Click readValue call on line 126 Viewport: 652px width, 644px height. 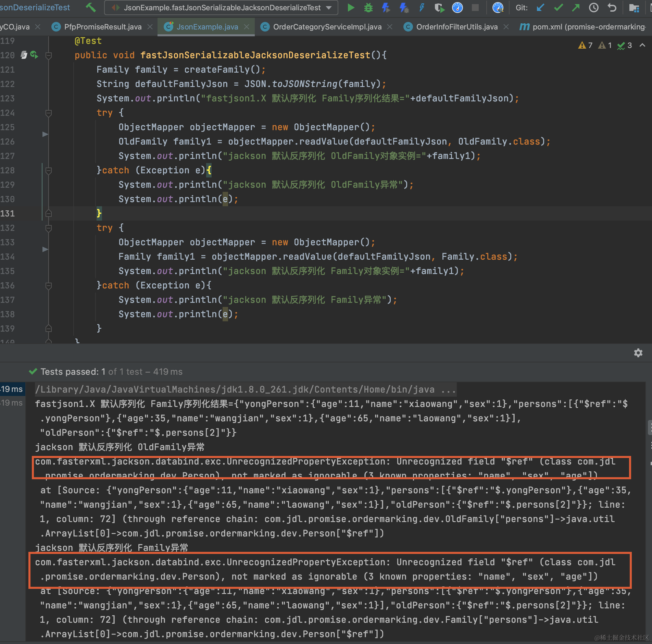324,141
